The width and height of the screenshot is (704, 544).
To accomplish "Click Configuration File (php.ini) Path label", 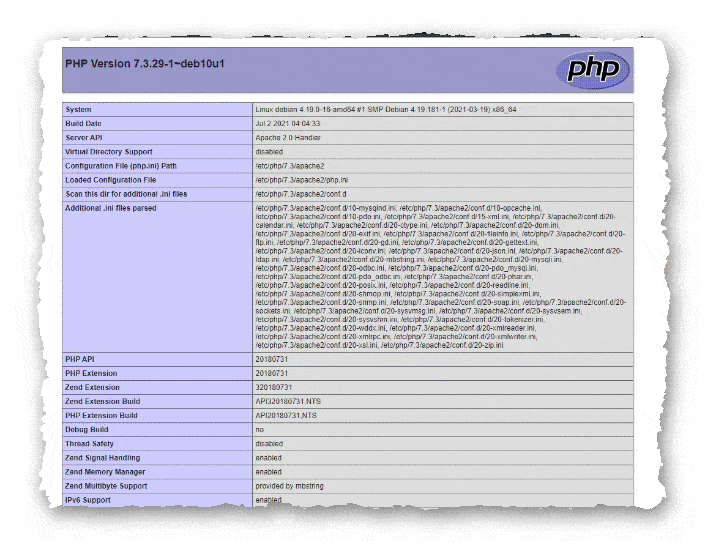I will point(121,166).
